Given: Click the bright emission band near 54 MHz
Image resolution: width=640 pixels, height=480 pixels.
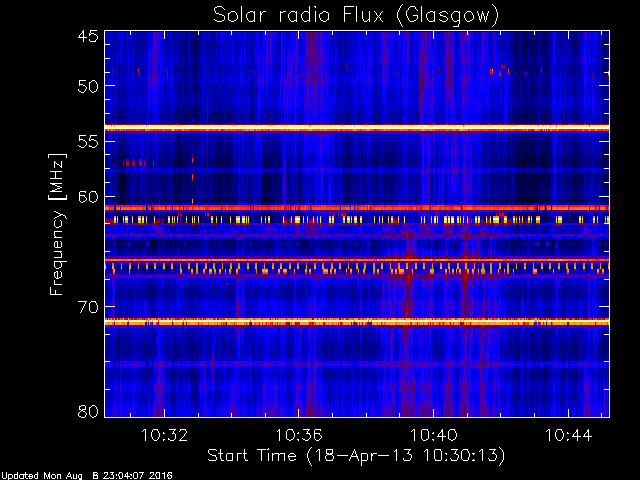Looking at the screenshot, I should point(357,128).
